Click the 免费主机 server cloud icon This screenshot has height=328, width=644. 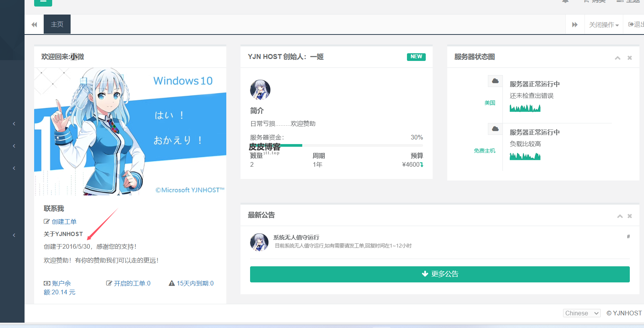495,129
